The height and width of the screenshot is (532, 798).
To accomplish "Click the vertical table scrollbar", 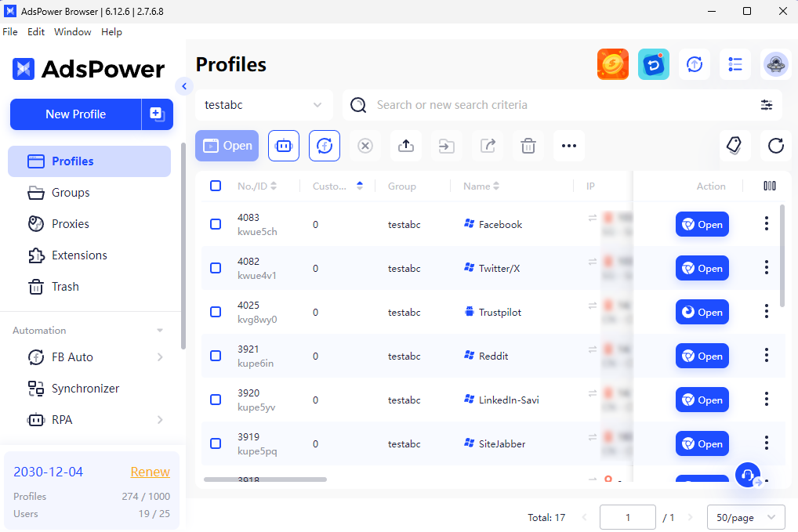I will click(782, 255).
